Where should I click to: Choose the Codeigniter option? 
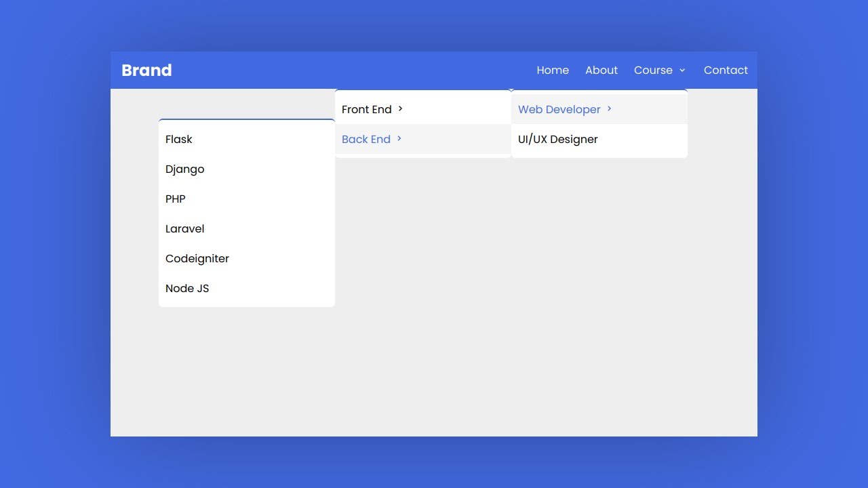click(x=247, y=258)
